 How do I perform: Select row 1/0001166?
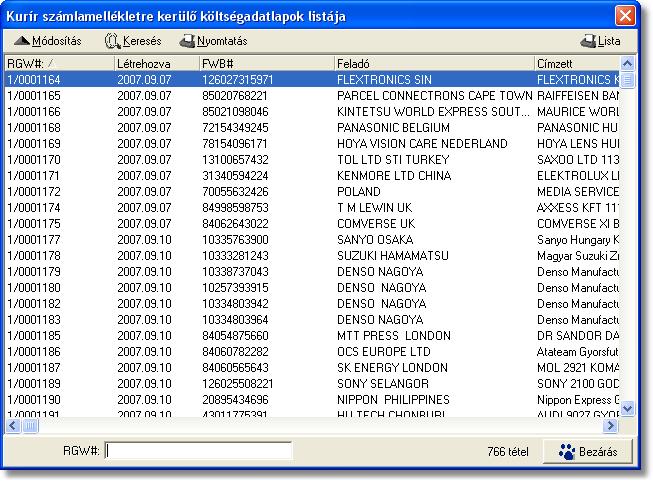312,111
